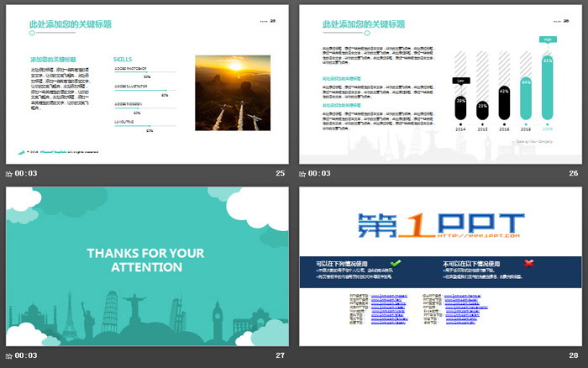
Task: Click the small airplane icon in slide 25's footer
Action: tap(19, 152)
